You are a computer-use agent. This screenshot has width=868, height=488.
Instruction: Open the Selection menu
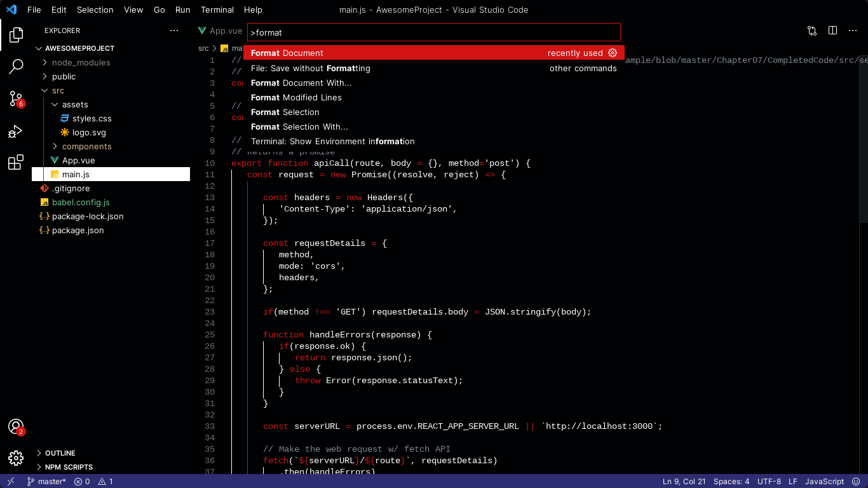point(95,10)
